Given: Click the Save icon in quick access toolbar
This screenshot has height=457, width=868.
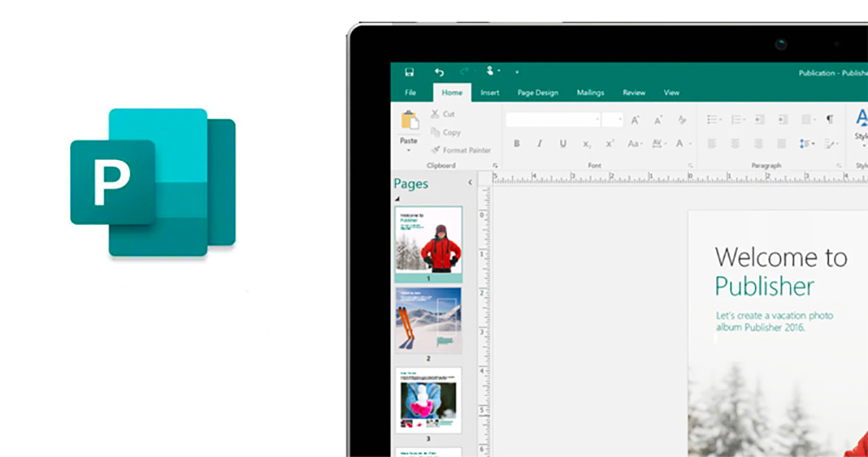Looking at the screenshot, I should 410,72.
